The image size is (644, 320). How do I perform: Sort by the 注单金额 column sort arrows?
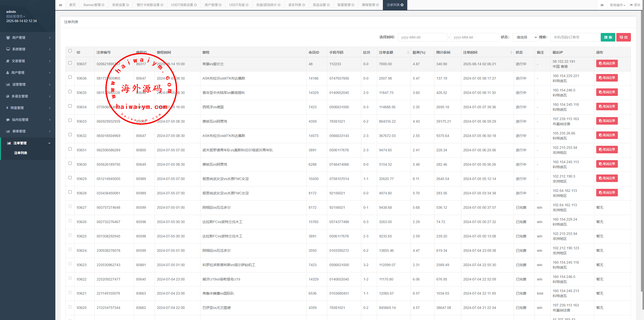click(408, 52)
